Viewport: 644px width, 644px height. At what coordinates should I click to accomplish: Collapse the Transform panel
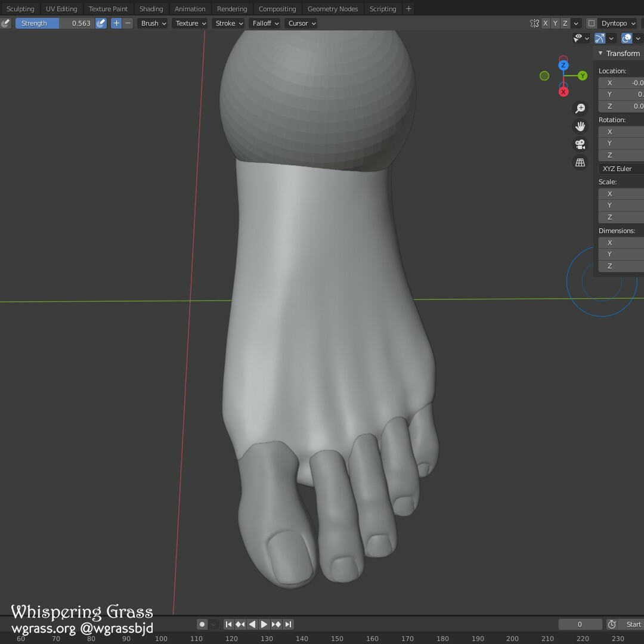tap(600, 53)
